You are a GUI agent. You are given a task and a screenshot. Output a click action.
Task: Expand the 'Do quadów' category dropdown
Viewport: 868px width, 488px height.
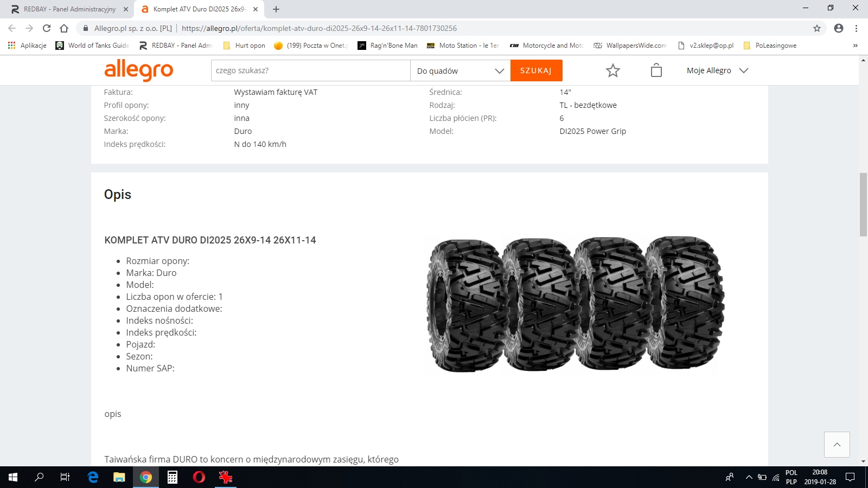click(460, 70)
